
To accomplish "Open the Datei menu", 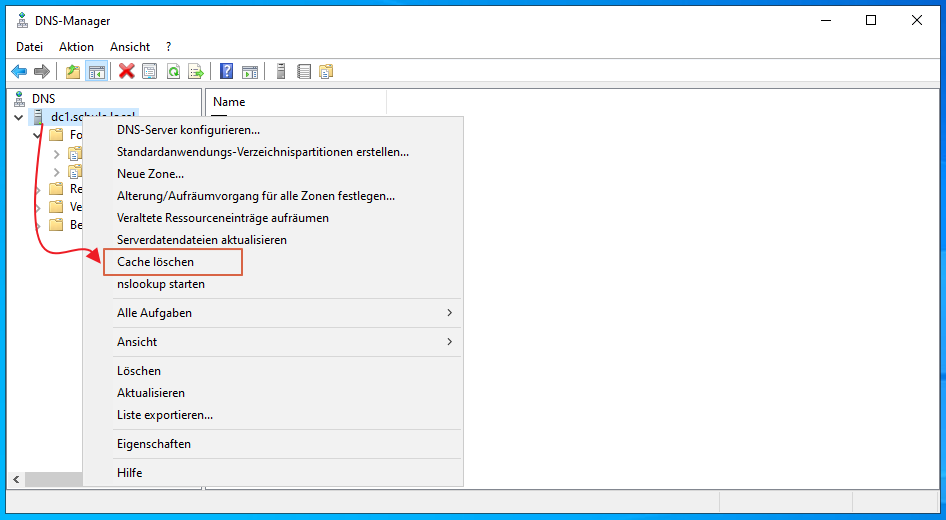I will pyautogui.click(x=30, y=46).
